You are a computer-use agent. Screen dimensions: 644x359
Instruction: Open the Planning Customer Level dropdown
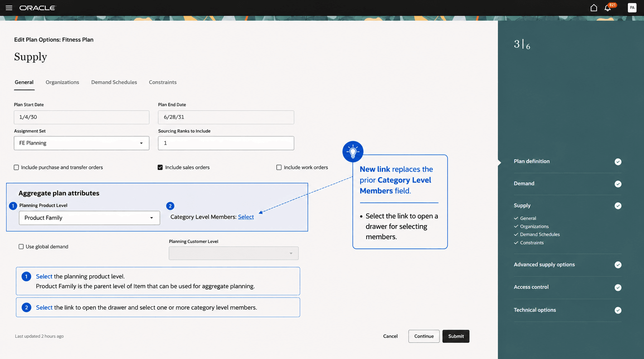pos(233,253)
